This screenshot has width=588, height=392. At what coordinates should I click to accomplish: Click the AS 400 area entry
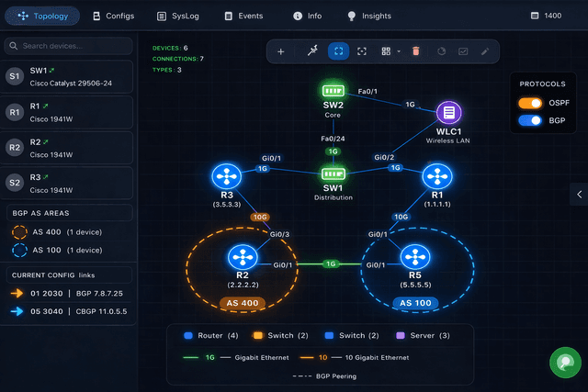(69, 232)
